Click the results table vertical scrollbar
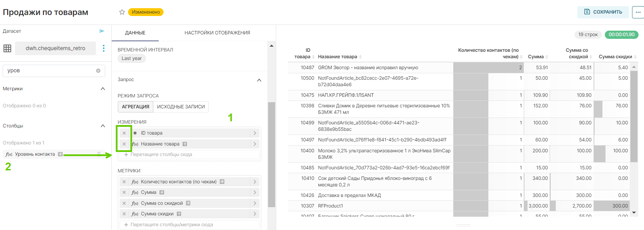The height and width of the screenshot is (230, 644). [x=634, y=116]
